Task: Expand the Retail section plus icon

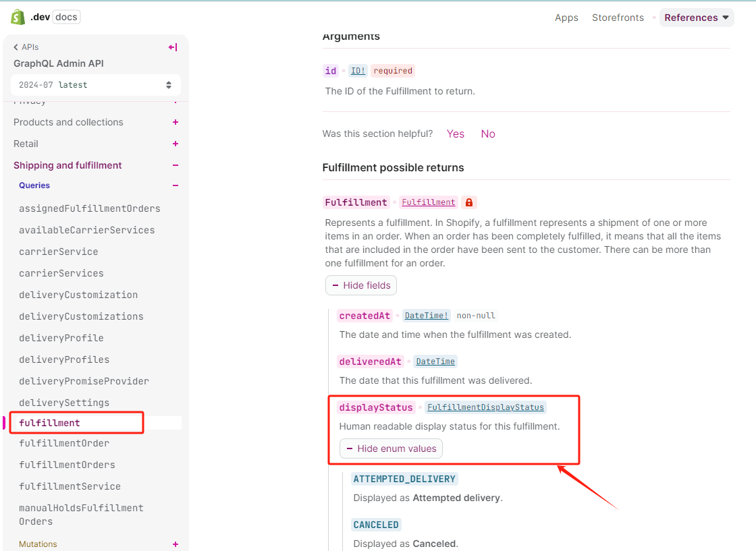Action: tap(175, 144)
